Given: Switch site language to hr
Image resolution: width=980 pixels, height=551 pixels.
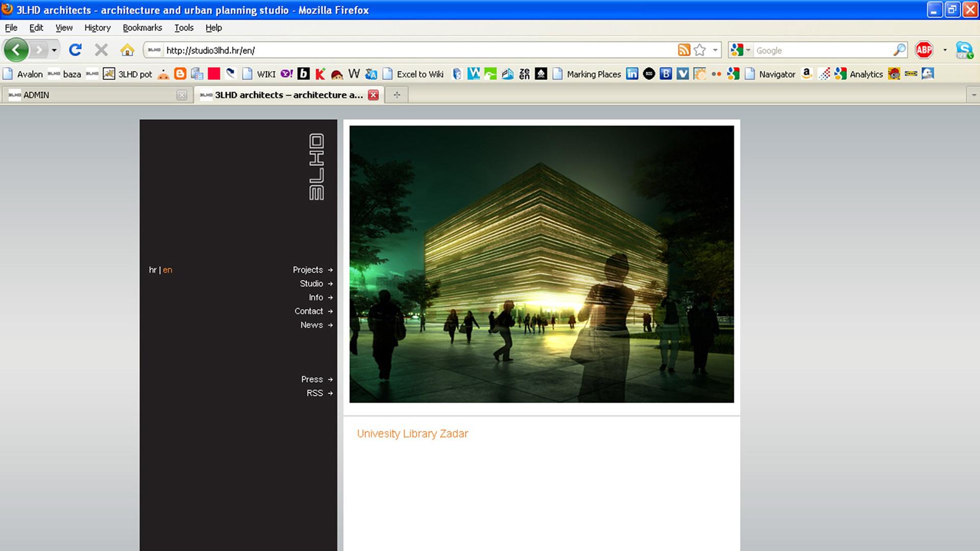Looking at the screenshot, I should (152, 270).
